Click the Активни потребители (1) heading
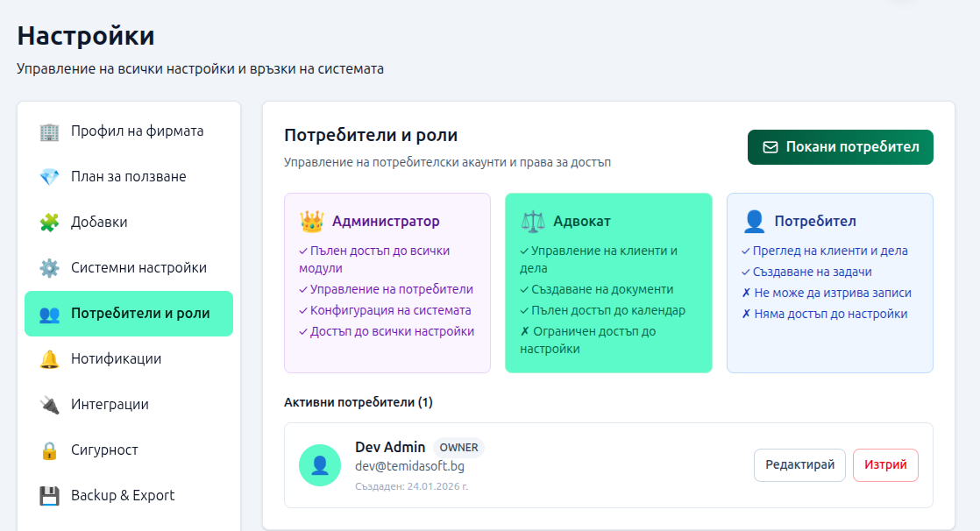Image resolution: width=980 pixels, height=531 pixels. (x=359, y=402)
